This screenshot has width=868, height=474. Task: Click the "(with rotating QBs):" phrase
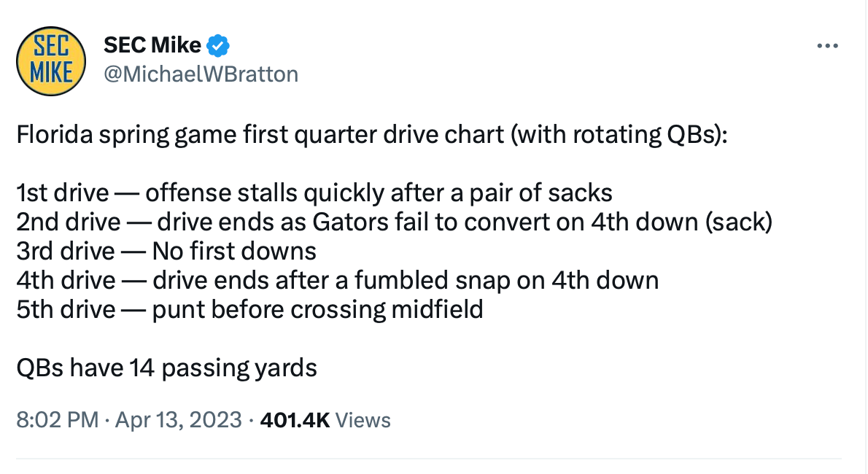click(x=620, y=136)
